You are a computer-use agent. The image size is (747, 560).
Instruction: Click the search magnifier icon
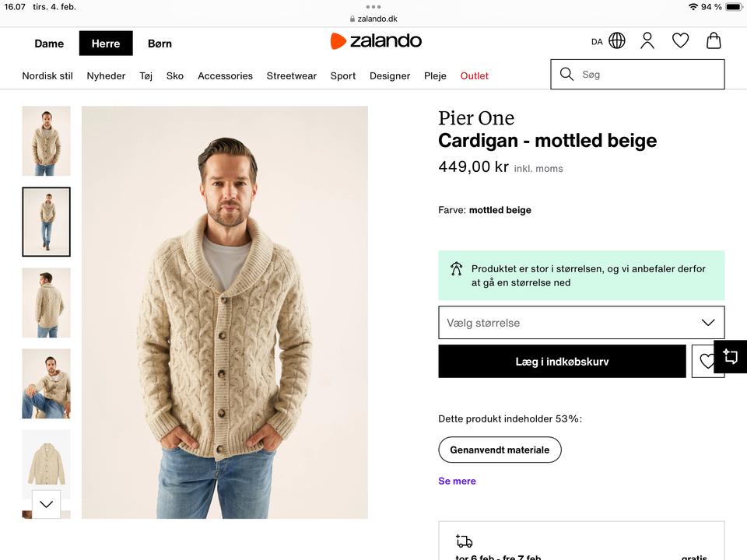(x=566, y=75)
